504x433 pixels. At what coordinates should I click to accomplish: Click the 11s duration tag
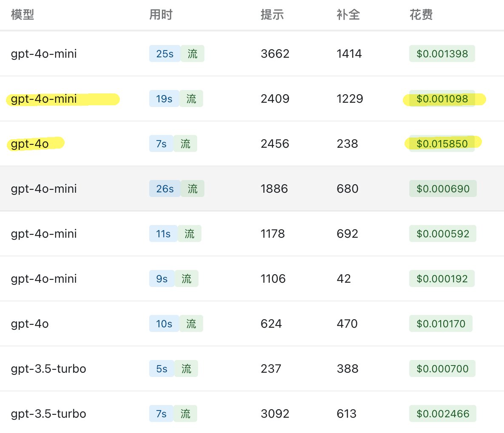tap(163, 233)
